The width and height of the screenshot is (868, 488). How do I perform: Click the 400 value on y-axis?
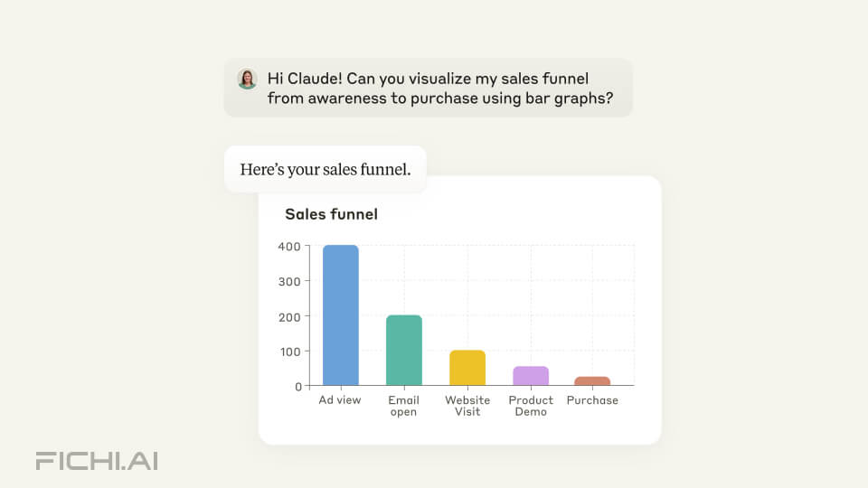pos(289,247)
